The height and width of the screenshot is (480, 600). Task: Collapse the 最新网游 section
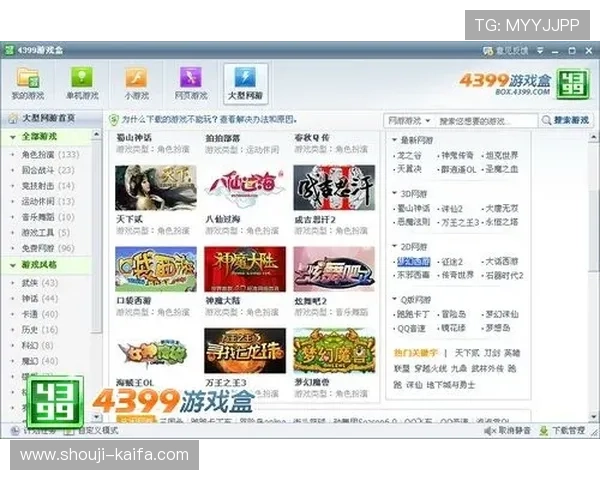(395, 140)
